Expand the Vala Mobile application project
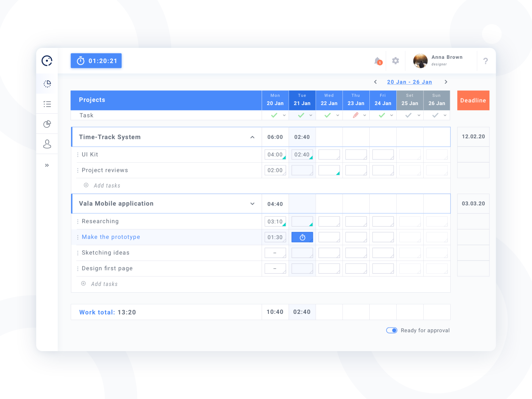532x399 pixels. 252,203
